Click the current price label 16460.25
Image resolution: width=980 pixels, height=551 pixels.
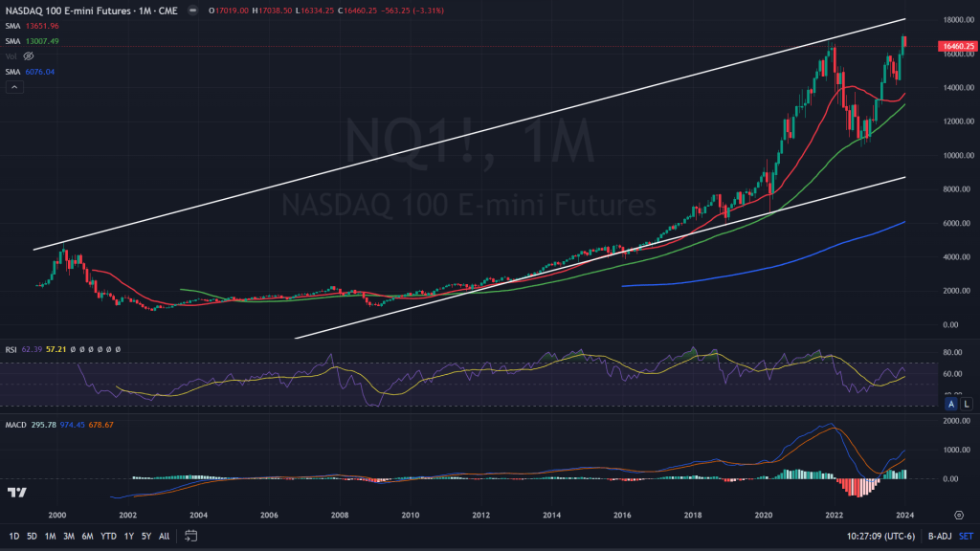pyautogui.click(x=957, y=46)
